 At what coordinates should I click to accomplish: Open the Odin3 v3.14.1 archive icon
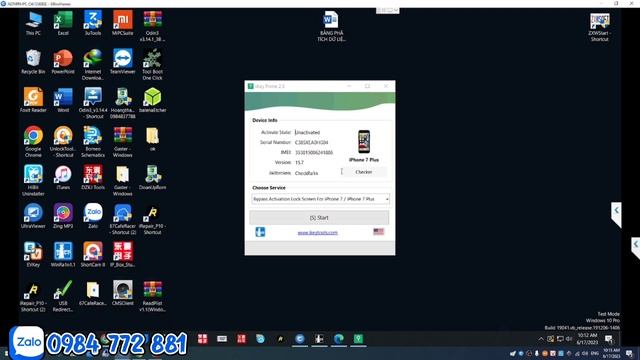coord(152,26)
